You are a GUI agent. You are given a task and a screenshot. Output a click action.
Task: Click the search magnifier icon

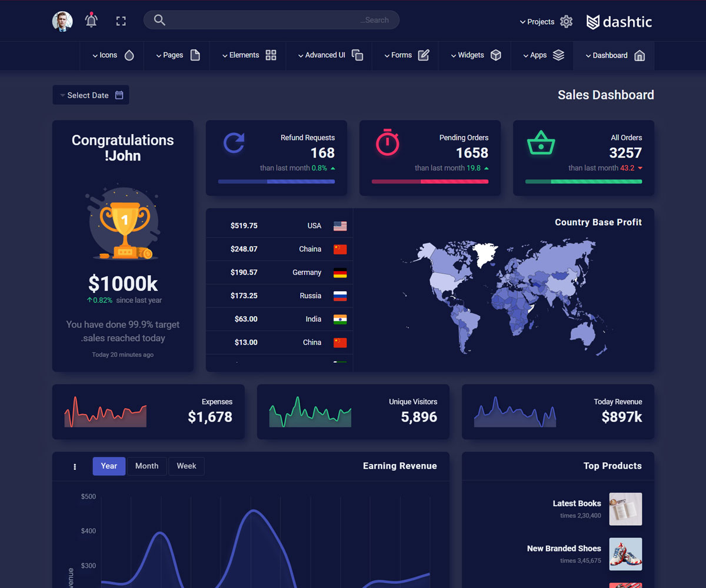159,20
